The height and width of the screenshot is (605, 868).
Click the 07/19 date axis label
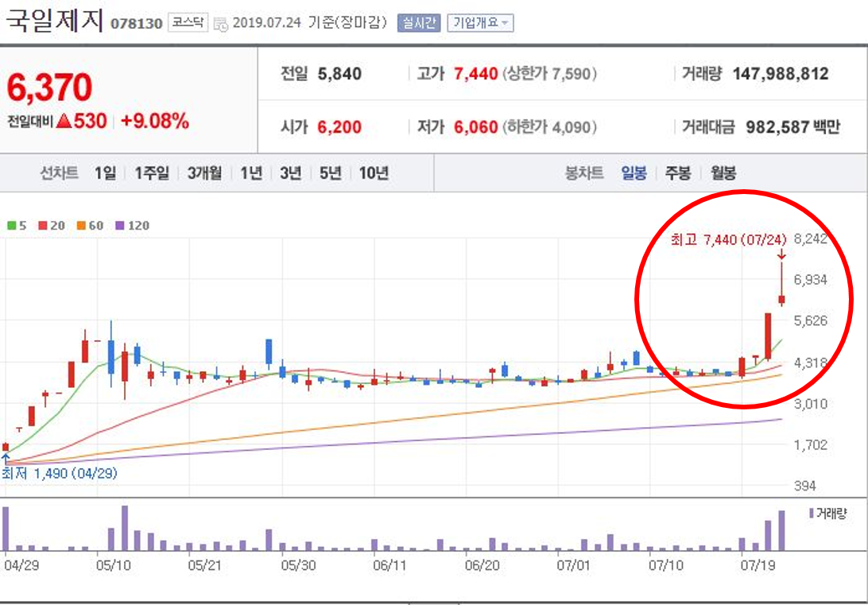click(758, 565)
